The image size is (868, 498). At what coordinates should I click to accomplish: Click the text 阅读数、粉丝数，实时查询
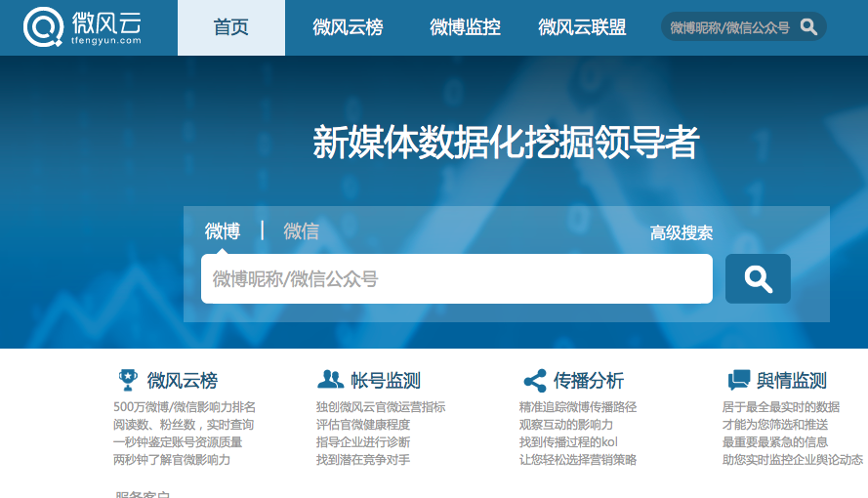coord(184,425)
